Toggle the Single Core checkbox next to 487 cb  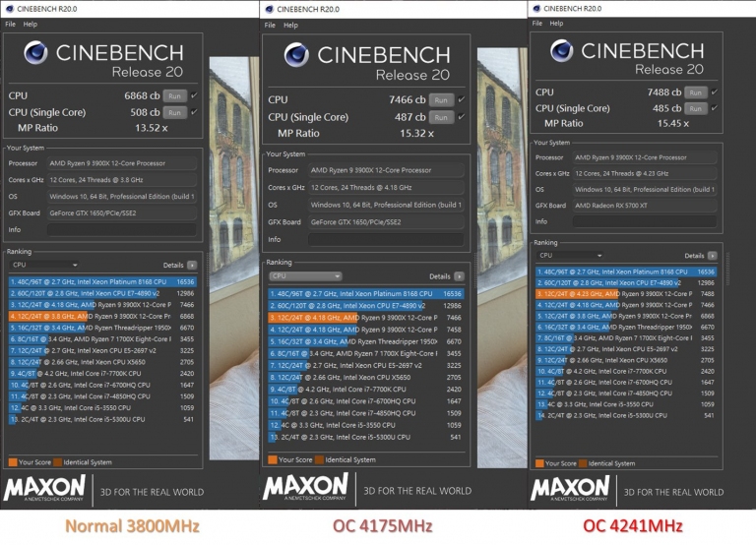click(x=462, y=117)
